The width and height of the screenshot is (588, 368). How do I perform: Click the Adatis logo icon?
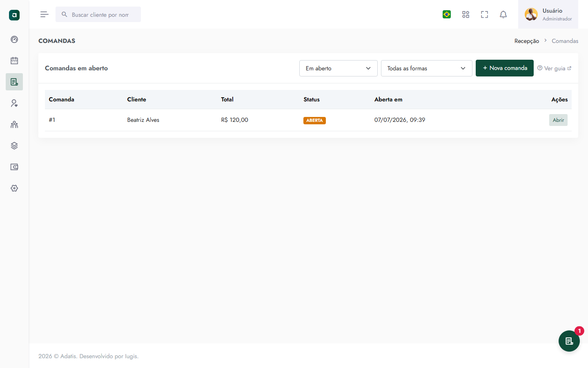coord(14,15)
